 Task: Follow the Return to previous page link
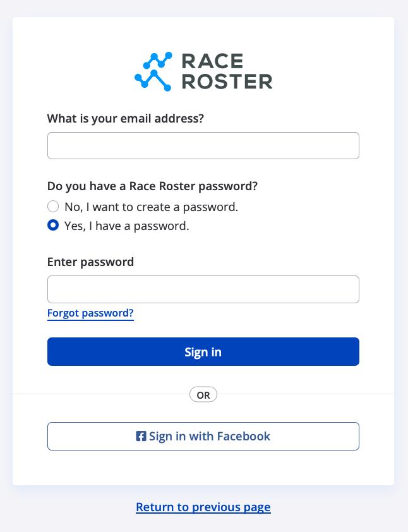203,507
